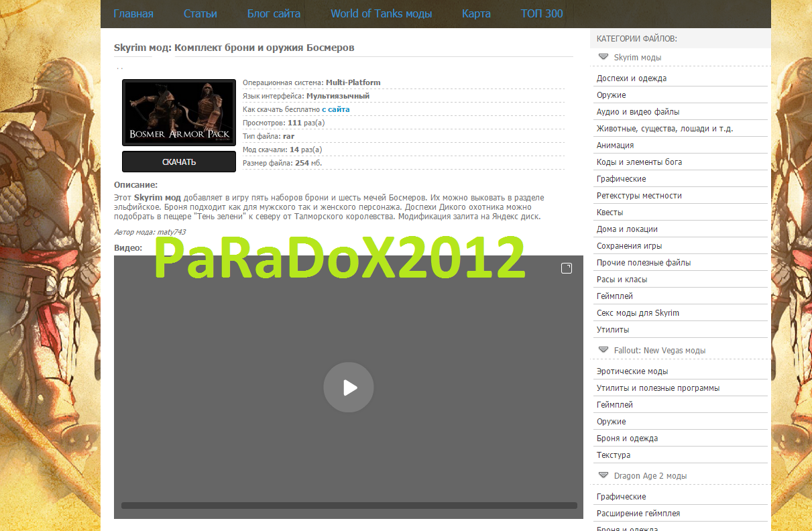Collapse the Fallout: New Vegas моды group
The width and height of the screenshot is (812, 531).
603,350
